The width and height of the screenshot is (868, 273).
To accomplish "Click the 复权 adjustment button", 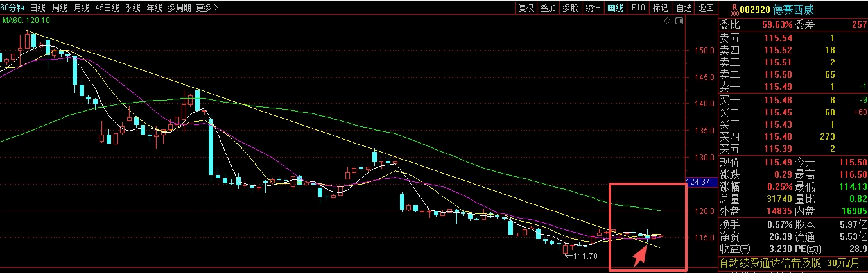I will pos(526,8).
